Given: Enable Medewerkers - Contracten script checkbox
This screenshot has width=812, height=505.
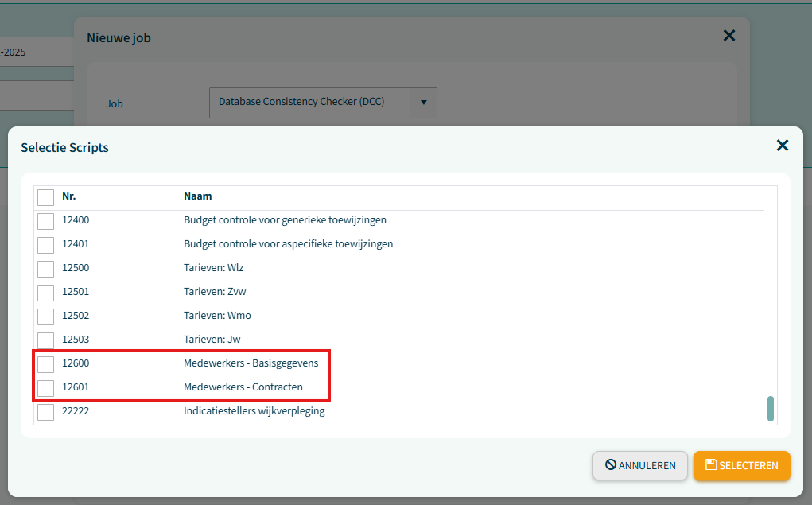Looking at the screenshot, I should pos(46,387).
